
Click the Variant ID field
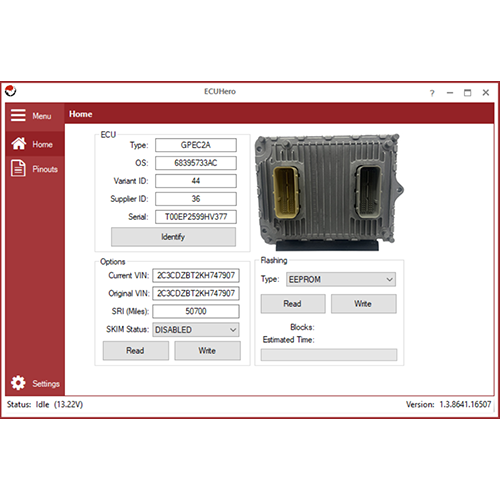tap(196, 181)
